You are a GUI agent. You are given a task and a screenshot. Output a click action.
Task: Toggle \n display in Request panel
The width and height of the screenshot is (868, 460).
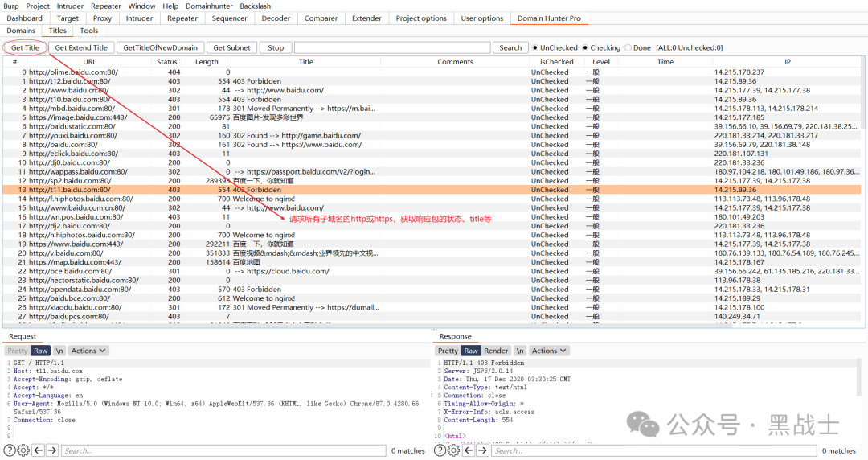click(59, 351)
